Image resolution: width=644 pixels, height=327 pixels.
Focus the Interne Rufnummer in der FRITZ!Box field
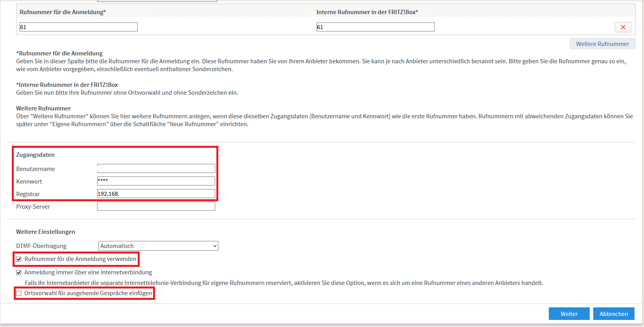(x=375, y=27)
